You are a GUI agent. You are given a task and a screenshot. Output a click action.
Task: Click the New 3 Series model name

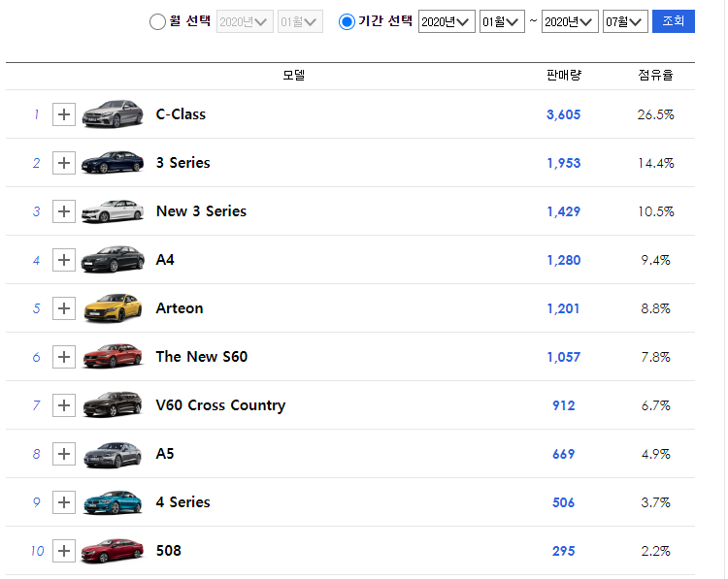(x=201, y=211)
